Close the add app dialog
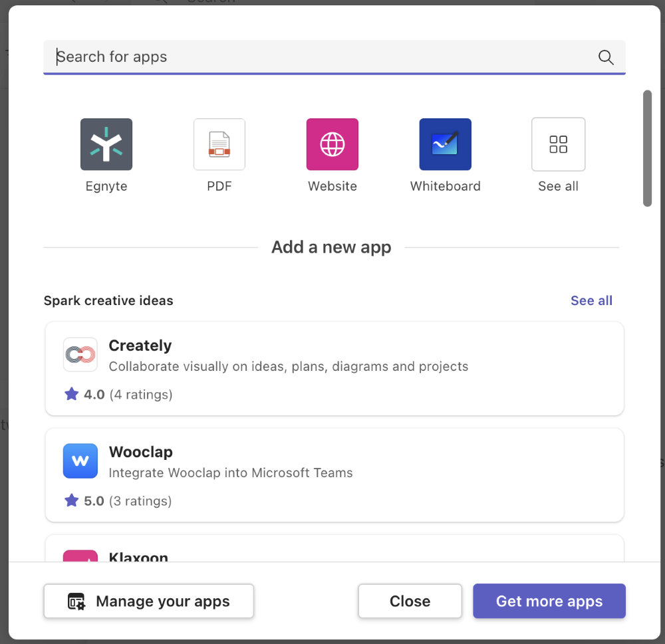The height and width of the screenshot is (644, 665). point(410,601)
